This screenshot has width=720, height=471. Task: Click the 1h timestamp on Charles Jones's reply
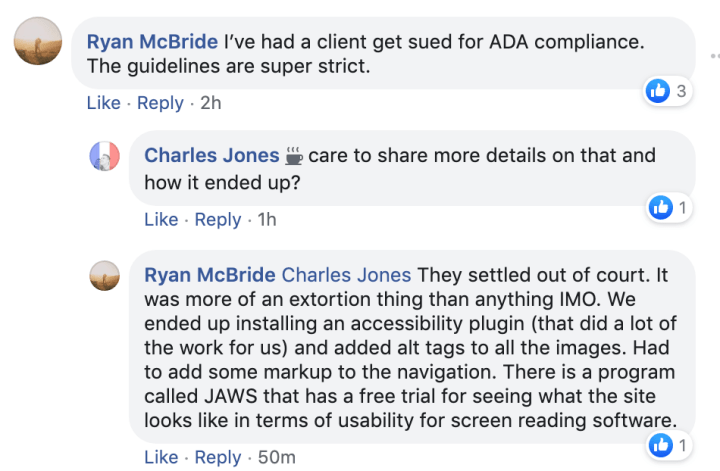(x=267, y=219)
